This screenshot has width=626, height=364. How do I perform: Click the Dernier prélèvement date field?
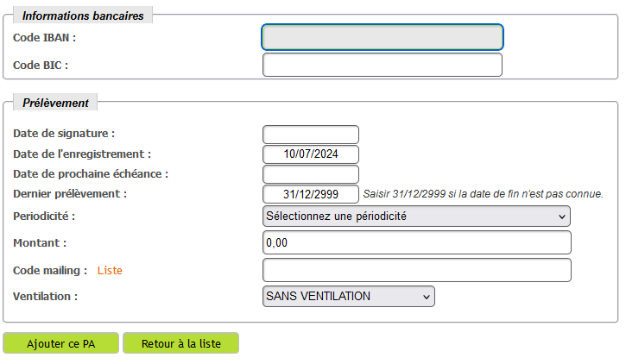pyautogui.click(x=310, y=194)
